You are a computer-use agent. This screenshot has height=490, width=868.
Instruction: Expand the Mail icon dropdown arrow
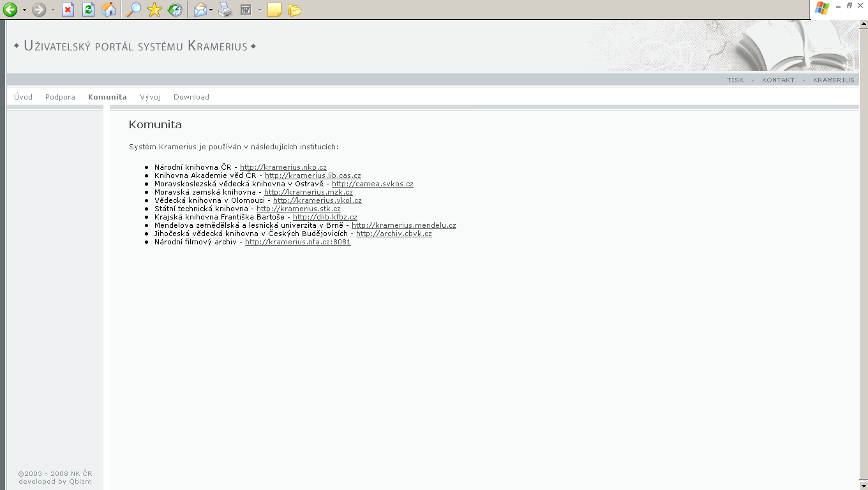coord(211,10)
